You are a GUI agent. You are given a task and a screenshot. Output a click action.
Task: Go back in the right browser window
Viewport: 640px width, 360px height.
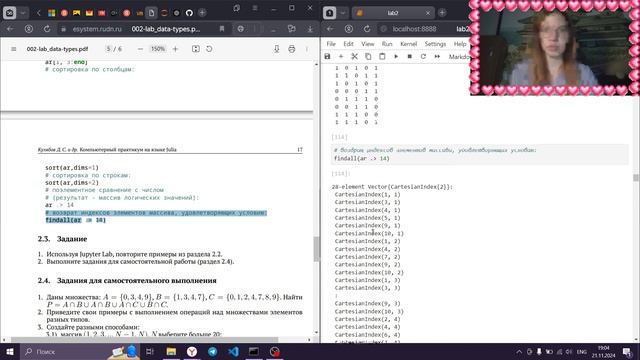(x=330, y=29)
